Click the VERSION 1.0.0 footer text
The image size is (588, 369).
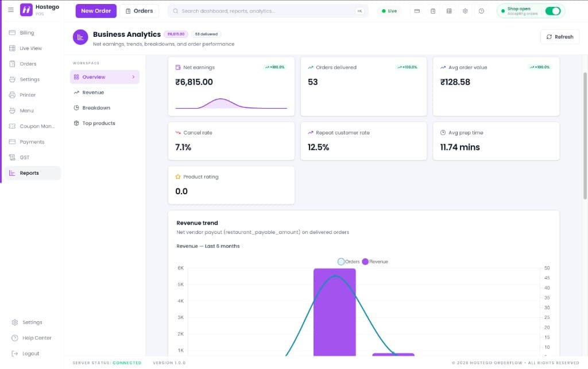pos(169,363)
